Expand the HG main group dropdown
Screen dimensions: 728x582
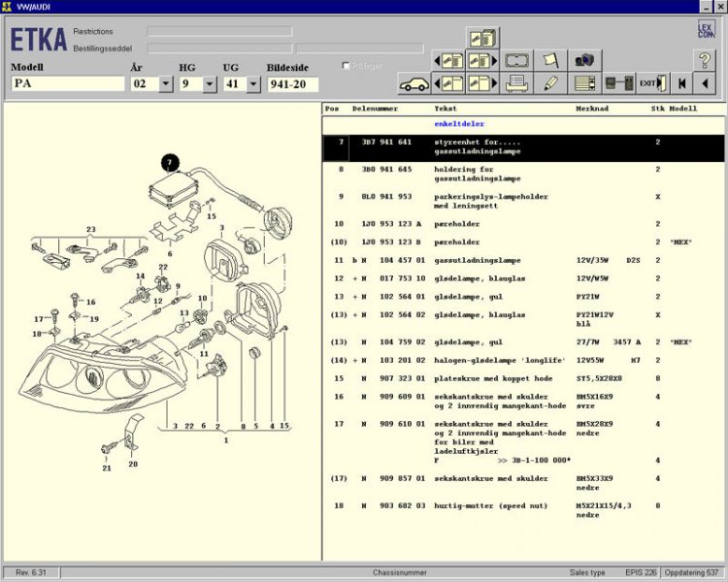209,84
